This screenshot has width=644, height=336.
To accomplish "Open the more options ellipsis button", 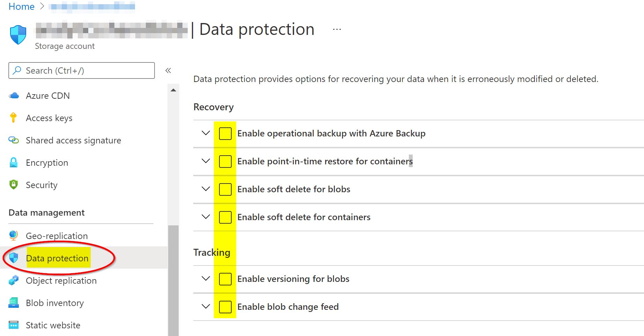I will [x=337, y=30].
